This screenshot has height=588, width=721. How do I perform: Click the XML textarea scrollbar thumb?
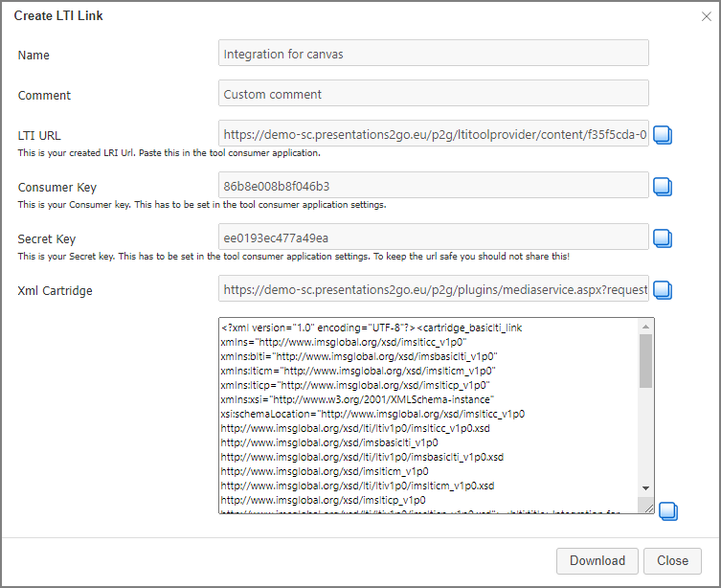tap(645, 361)
